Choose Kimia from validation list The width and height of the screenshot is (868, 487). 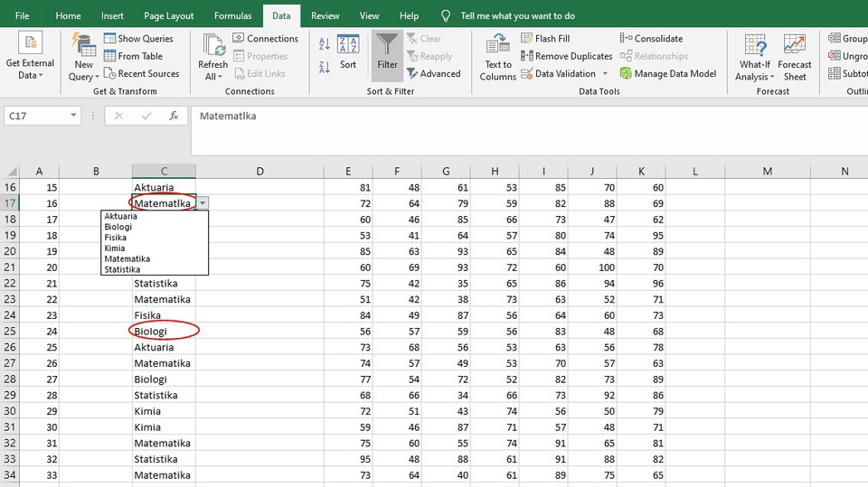(155, 248)
